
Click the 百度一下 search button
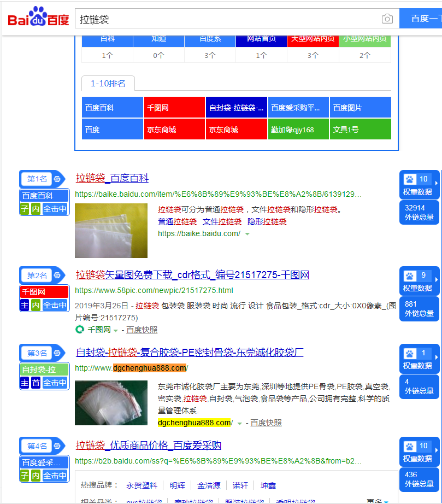421,19
